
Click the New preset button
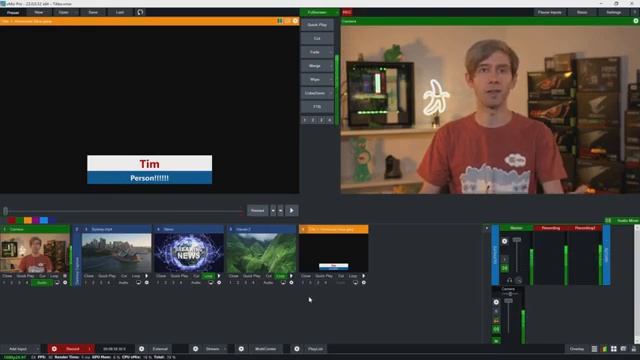tap(39, 12)
